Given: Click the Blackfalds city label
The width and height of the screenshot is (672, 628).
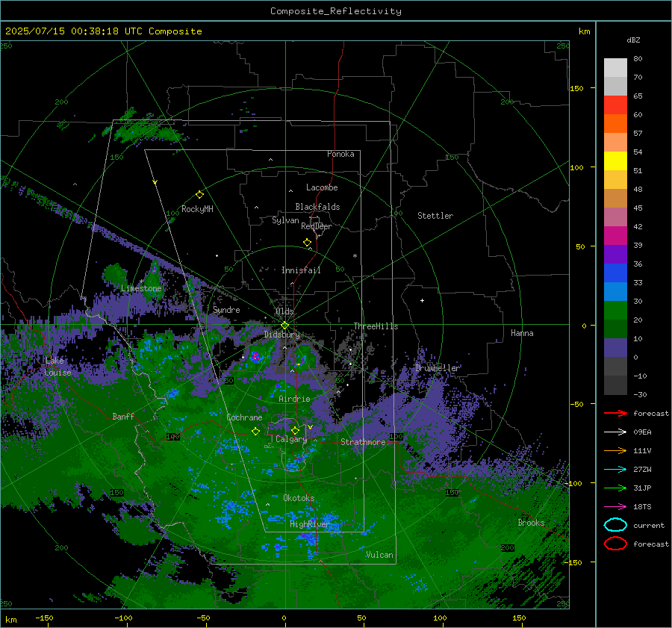Looking at the screenshot, I should 317,207.
